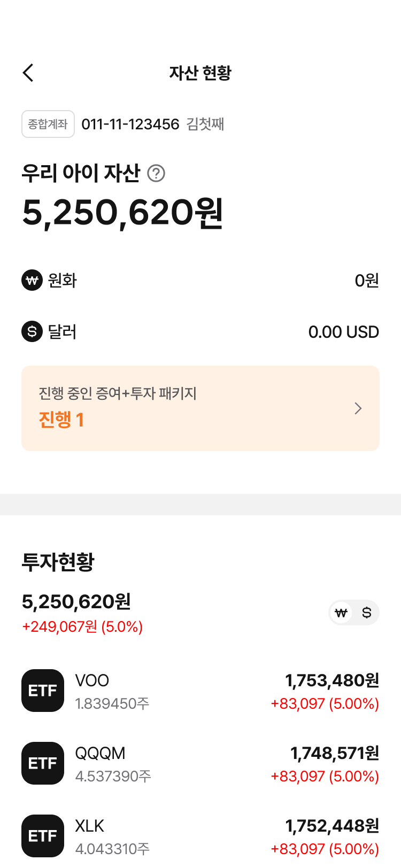
Task: Click the +249,067원 (5.0%) profit text
Action: pos(82,626)
